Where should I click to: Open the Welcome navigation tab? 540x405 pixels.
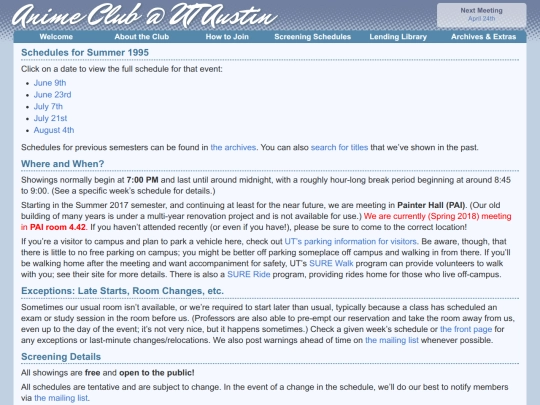tap(56, 37)
